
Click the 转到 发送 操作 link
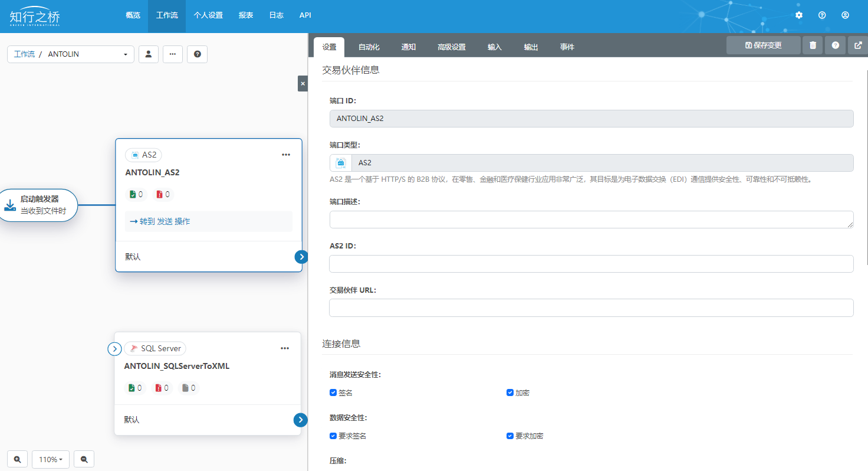pyautogui.click(x=160, y=222)
